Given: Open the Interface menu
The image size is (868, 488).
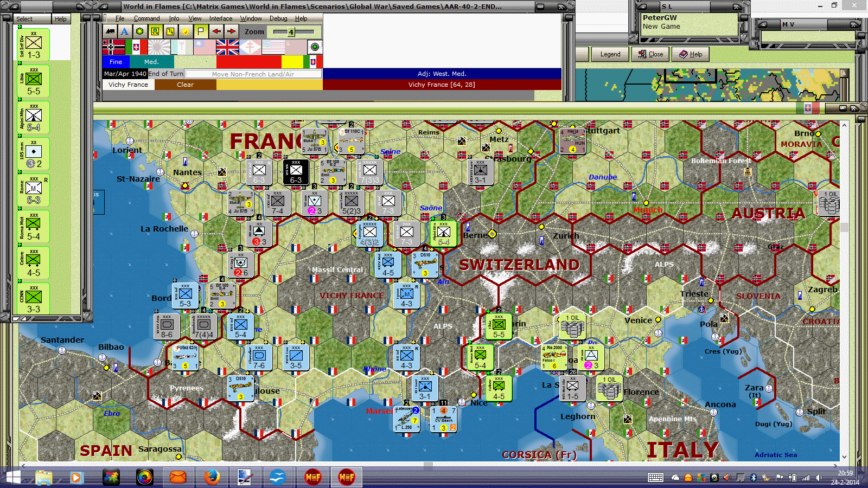Looking at the screenshot, I should [221, 18].
